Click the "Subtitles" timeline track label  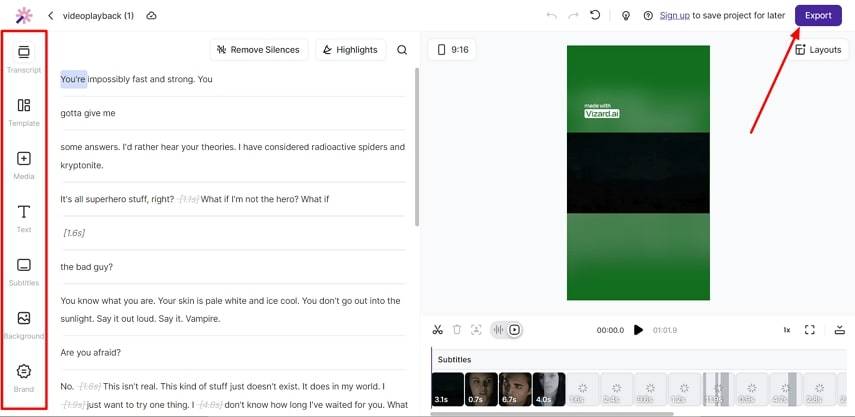(x=454, y=360)
